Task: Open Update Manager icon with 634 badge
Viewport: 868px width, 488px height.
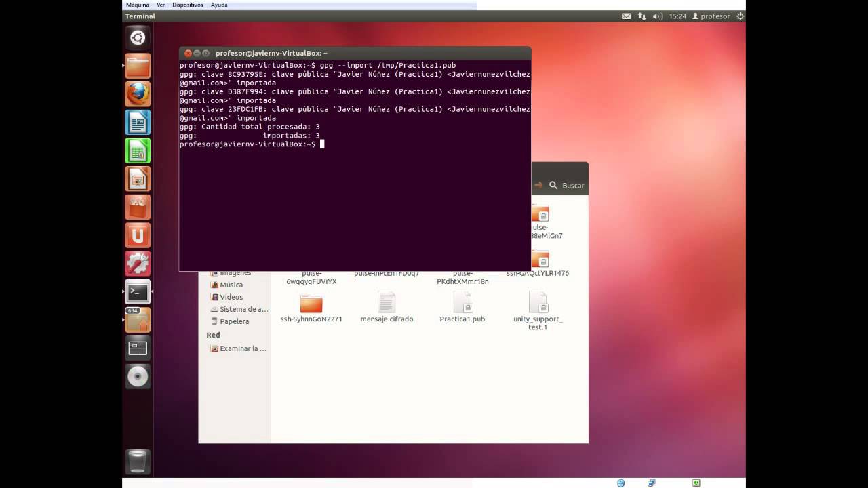Action: pos(138,320)
